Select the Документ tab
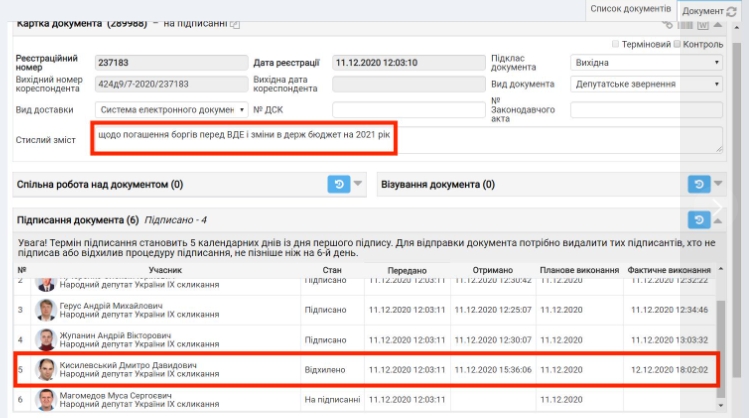749x418 pixels. click(702, 10)
